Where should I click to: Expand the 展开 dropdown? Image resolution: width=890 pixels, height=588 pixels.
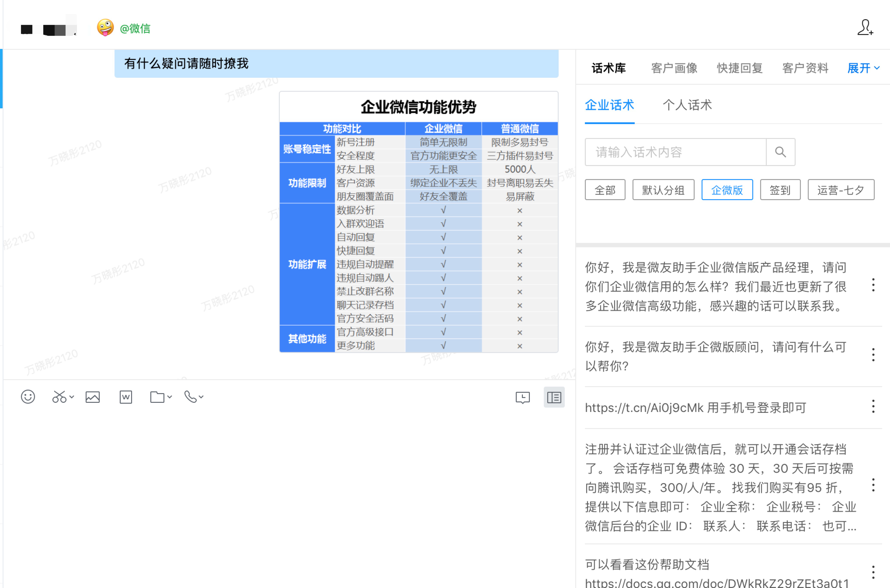pos(863,68)
